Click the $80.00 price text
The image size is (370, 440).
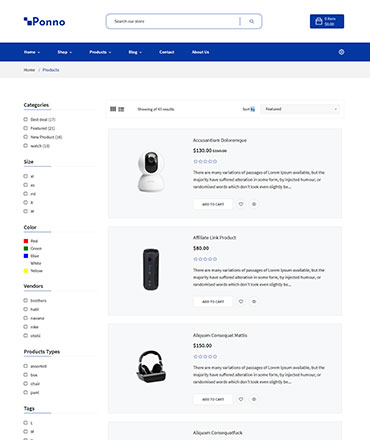click(201, 248)
